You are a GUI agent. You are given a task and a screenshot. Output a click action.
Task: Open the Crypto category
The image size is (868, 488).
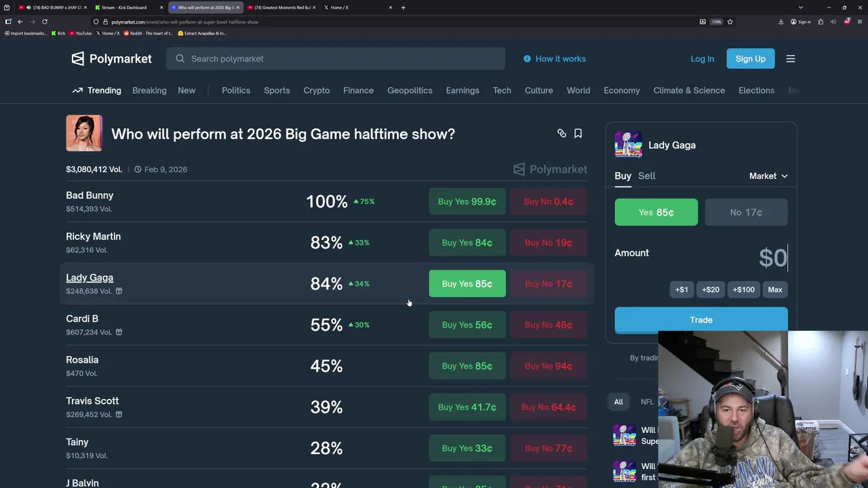pos(317,90)
